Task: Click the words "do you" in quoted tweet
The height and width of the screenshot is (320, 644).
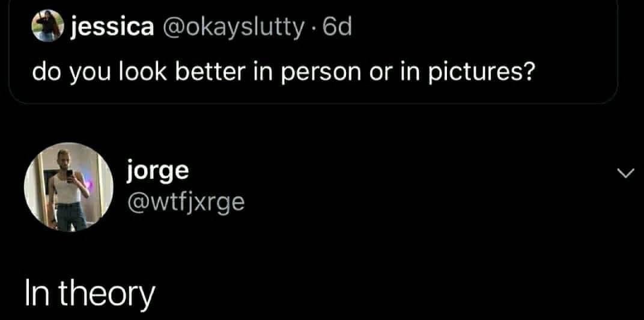Action: (70, 72)
